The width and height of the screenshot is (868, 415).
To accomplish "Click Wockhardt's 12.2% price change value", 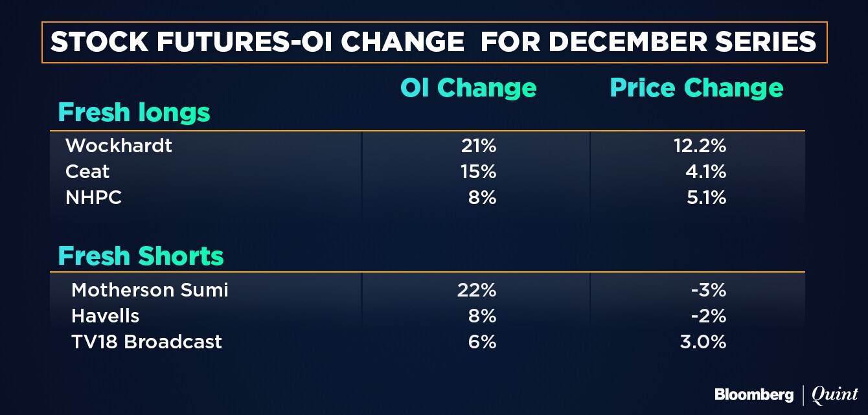I will point(700,146).
